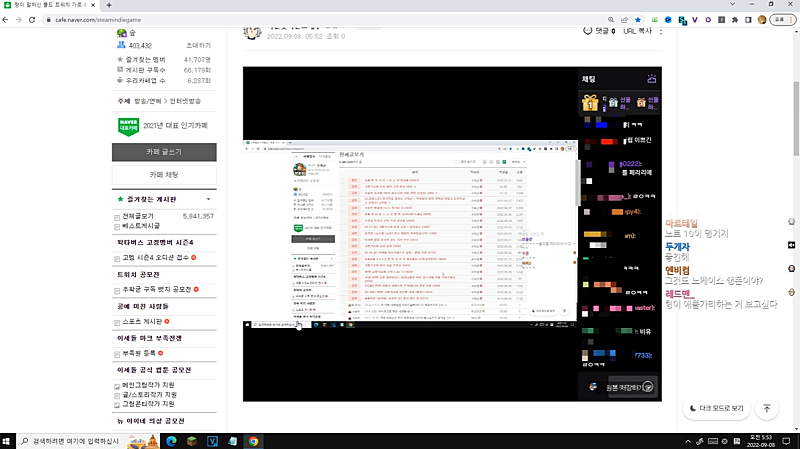Open 고멤 시즌4 오디션 접수 board
The height and width of the screenshot is (449, 800).
coord(156,258)
